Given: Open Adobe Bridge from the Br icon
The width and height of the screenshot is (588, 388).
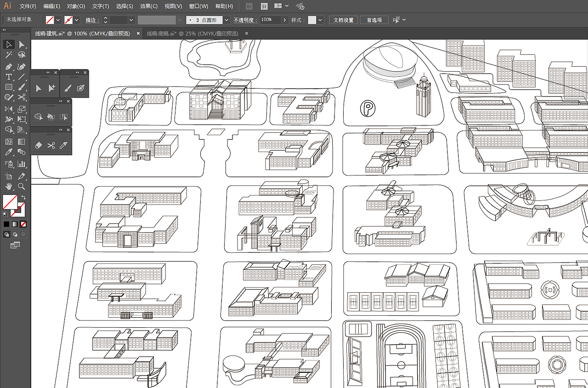Looking at the screenshot, I should [x=249, y=6].
